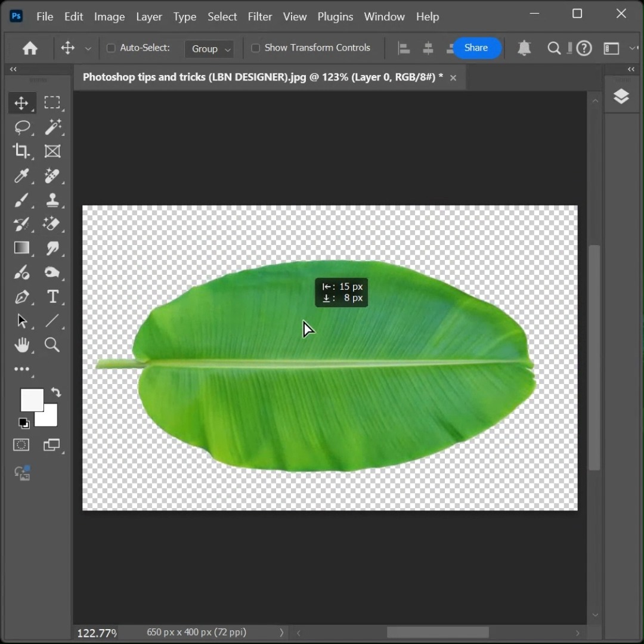This screenshot has width=644, height=644.
Task: Click the horizontal scrollbar thumb
Action: 438,632
